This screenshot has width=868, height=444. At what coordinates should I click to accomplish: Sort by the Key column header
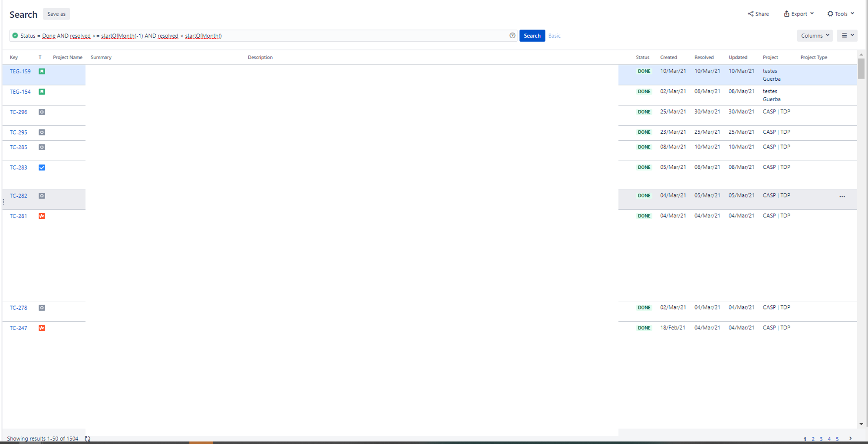[x=14, y=57]
